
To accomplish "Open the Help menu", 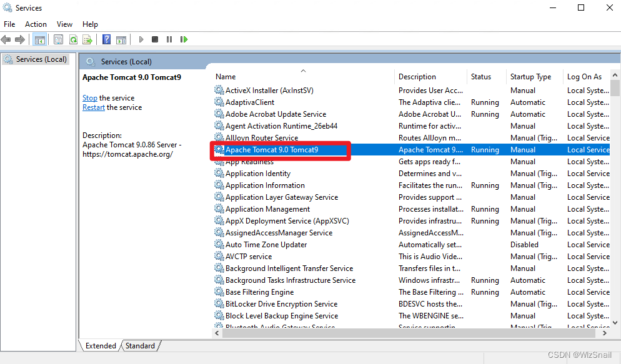I will (x=90, y=24).
